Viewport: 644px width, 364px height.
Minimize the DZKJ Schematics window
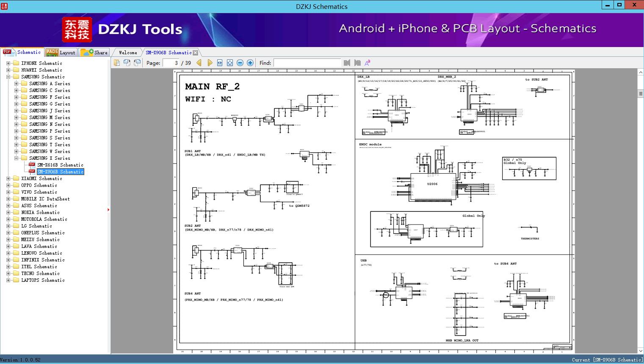(608, 5)
